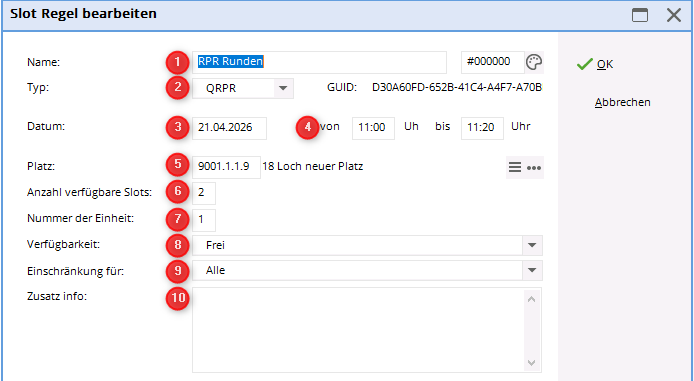Click the Verfügbarkeit label
This screenshot has width=694, height=381.
pos(63,244)
